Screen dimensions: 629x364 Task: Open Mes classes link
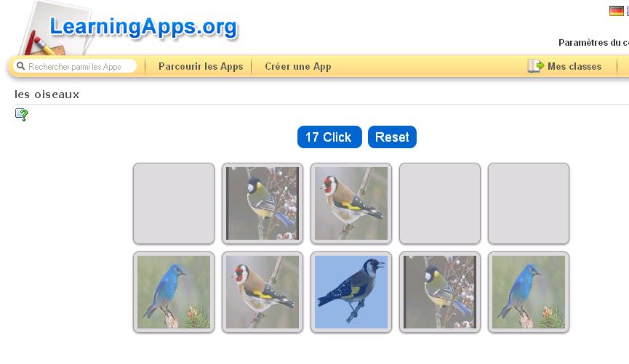(574, 67)
